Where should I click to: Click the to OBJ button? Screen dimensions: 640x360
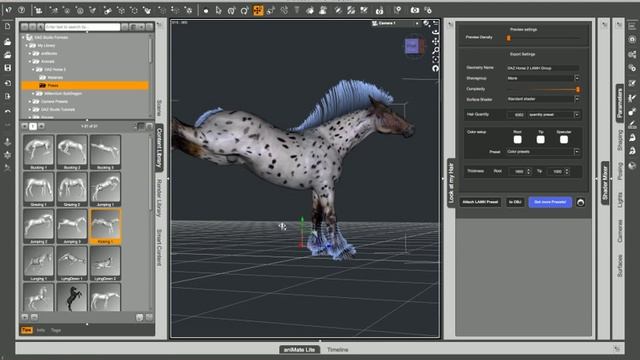(515, 202)
